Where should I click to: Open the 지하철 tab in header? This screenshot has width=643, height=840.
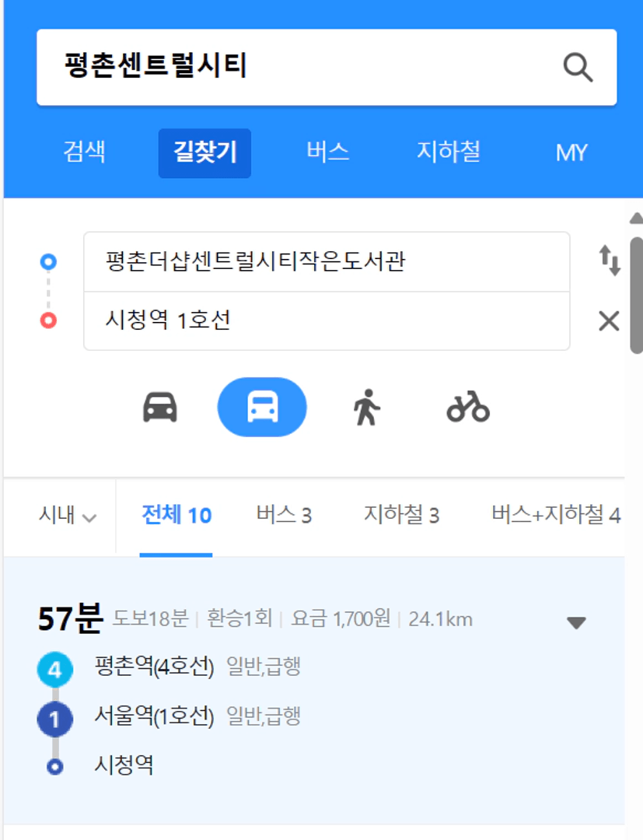tap(448, 152)
